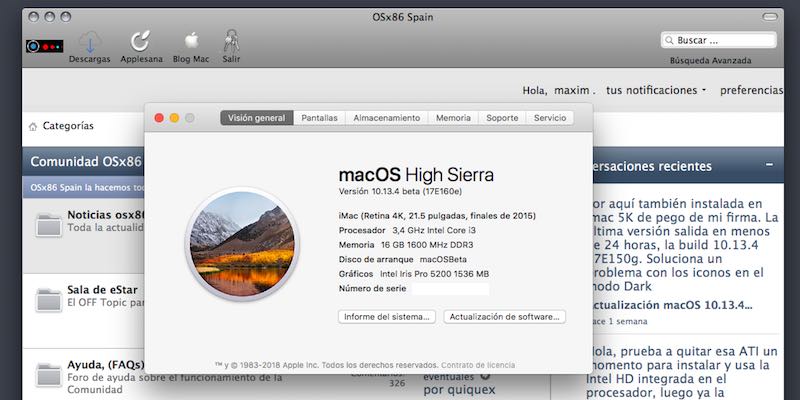Open the tus notificaciones dropdown
Image resolution: width=800 pixels, height=400 pixels.
click(656, 90)
